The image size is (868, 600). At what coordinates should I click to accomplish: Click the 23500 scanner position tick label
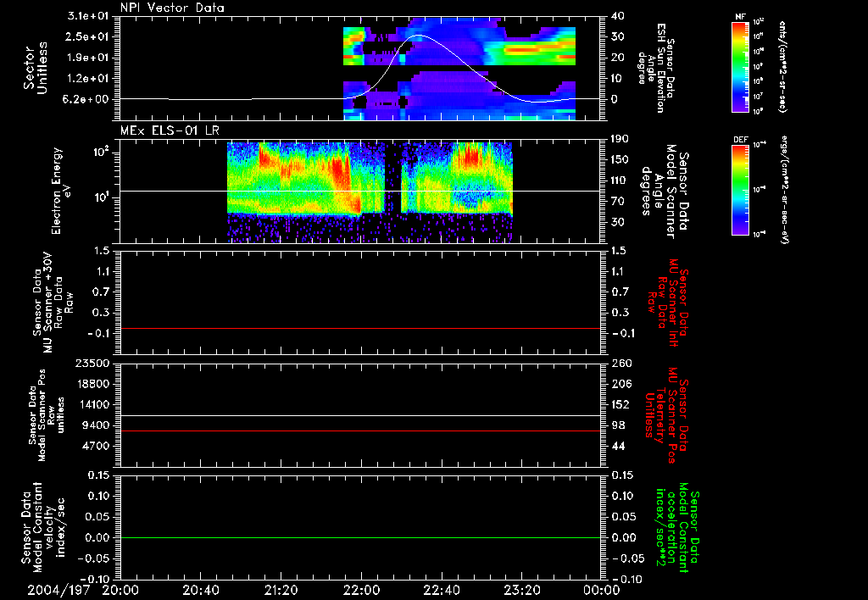click(92, 363)
